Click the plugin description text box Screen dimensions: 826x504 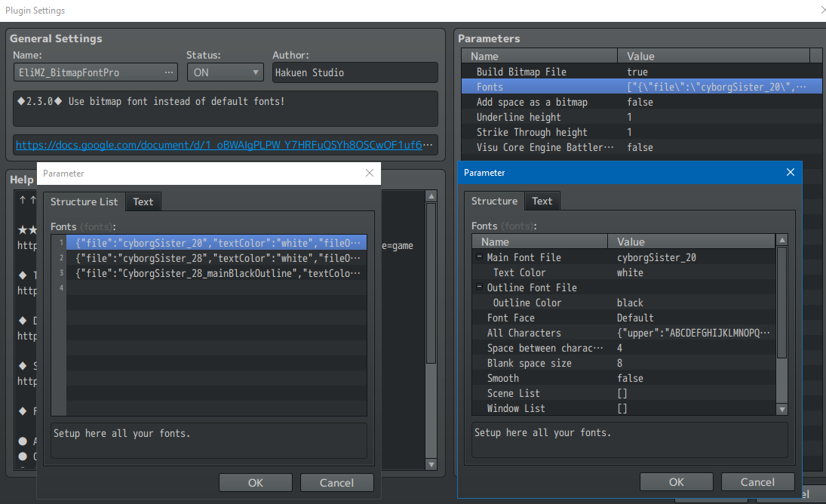pyautogui.click(x=226, y=109)
